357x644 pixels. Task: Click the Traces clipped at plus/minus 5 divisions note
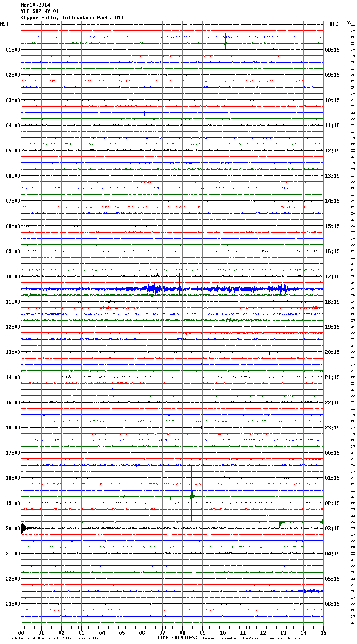254,638
